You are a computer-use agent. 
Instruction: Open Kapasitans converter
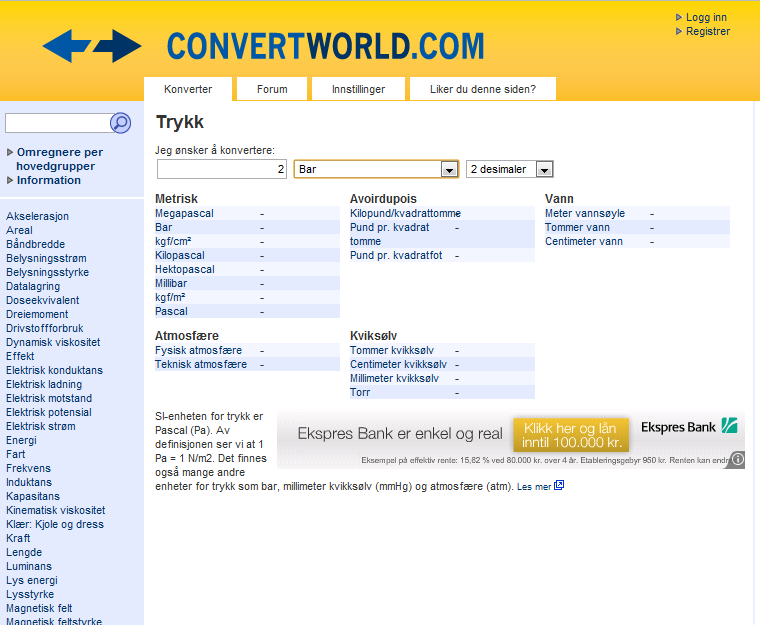click(33, 497)
